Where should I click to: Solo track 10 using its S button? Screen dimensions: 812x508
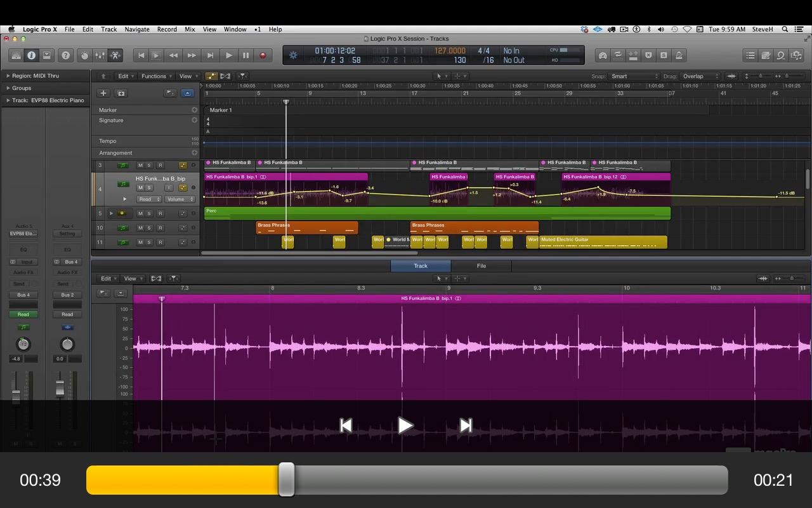tap(150, 228)
